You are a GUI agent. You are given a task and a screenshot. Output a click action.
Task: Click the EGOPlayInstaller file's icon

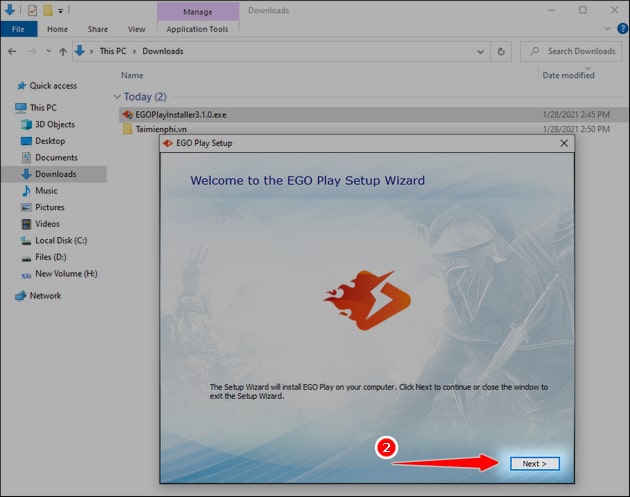pyautogui.click(x=127, y=115)
